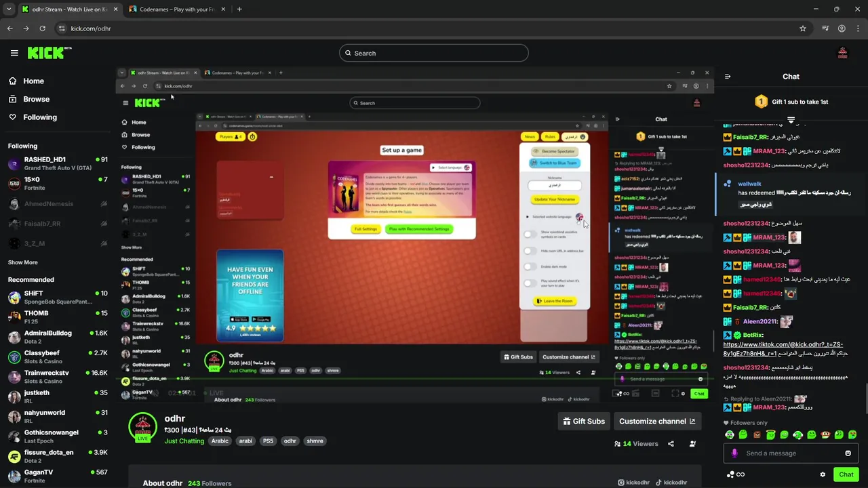
Task: Open RASHED_HD1 followed channel
Action: pyautogui.click(x=58, y=163)
